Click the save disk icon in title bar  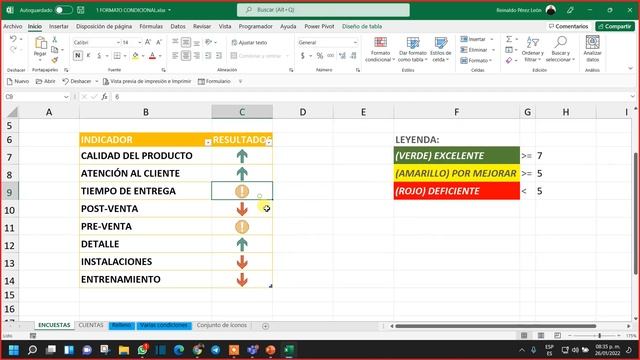(81, 10)
